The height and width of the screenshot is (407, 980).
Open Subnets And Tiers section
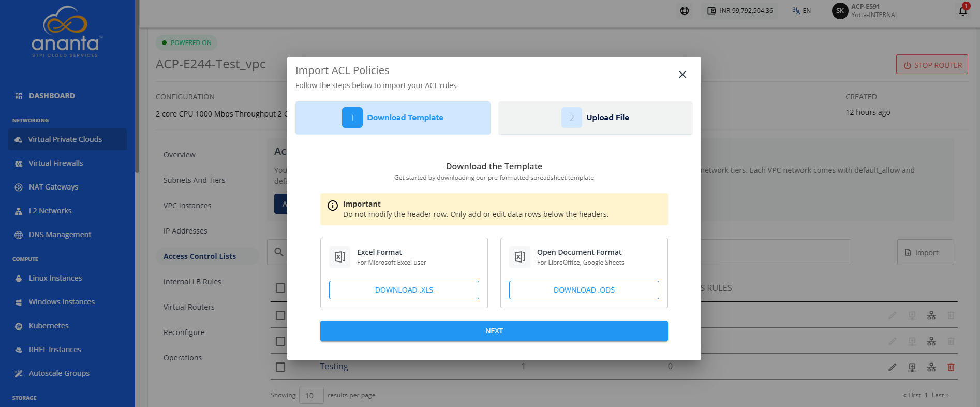195,180
